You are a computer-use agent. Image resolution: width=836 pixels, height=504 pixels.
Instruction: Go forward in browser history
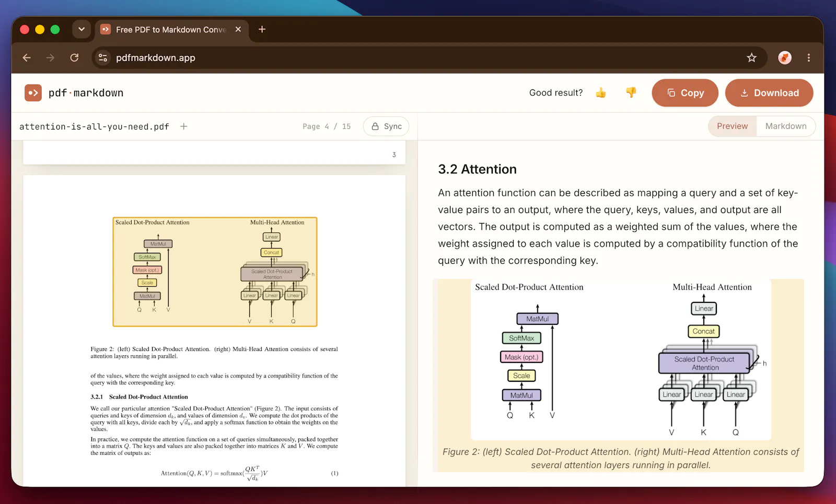(x=50, y=57)
